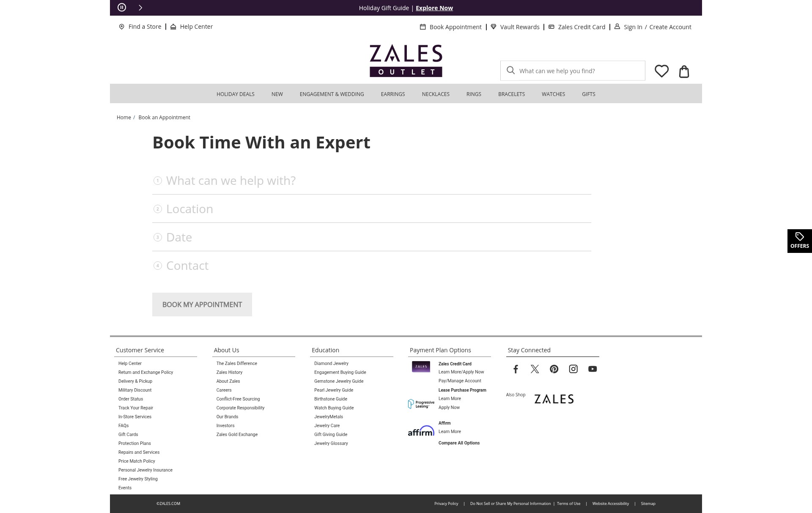Open the Privacy Policy link
This screenshot has width=812, height=513.
point(446,503)
